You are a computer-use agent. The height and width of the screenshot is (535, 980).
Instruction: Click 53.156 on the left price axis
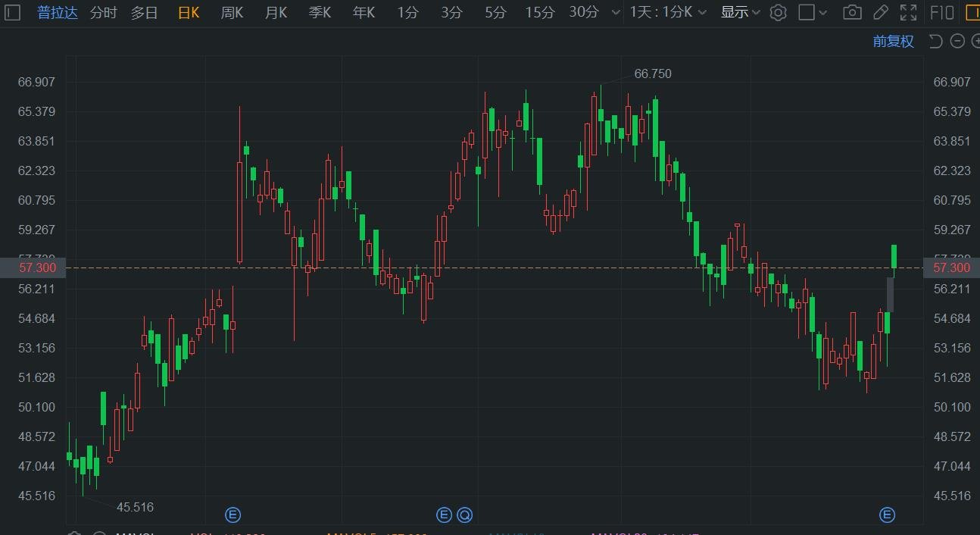click(x=37, y=348)
